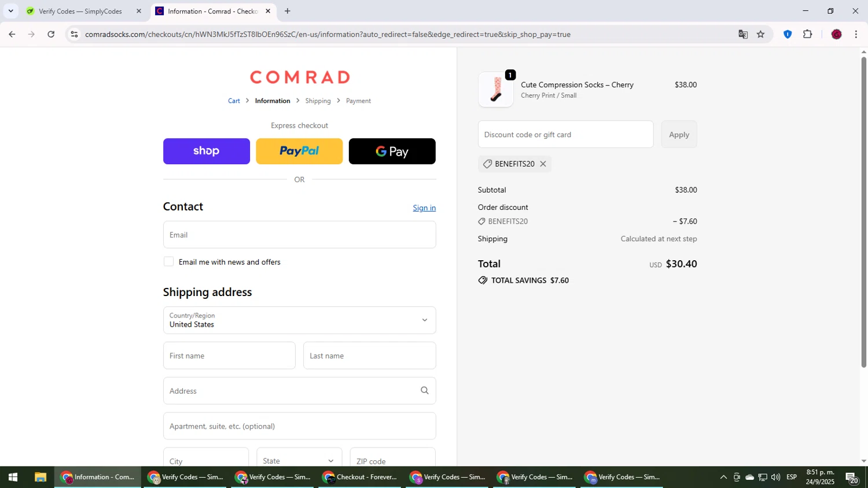Pay with Google Pay express button
Screen dimensions: 868x488
[x=392, y=151]
